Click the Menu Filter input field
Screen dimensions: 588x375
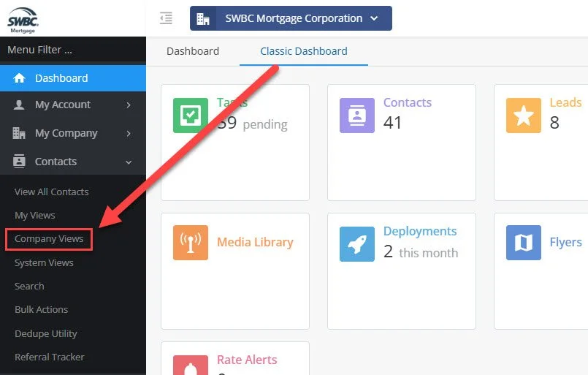pos(73,50)
